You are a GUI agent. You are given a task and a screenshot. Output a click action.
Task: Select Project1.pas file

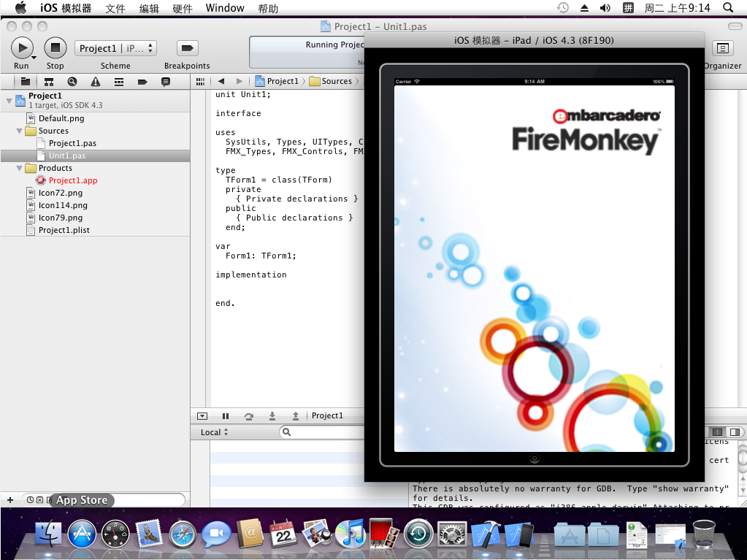pyautogui.click(x=72, y=143)
